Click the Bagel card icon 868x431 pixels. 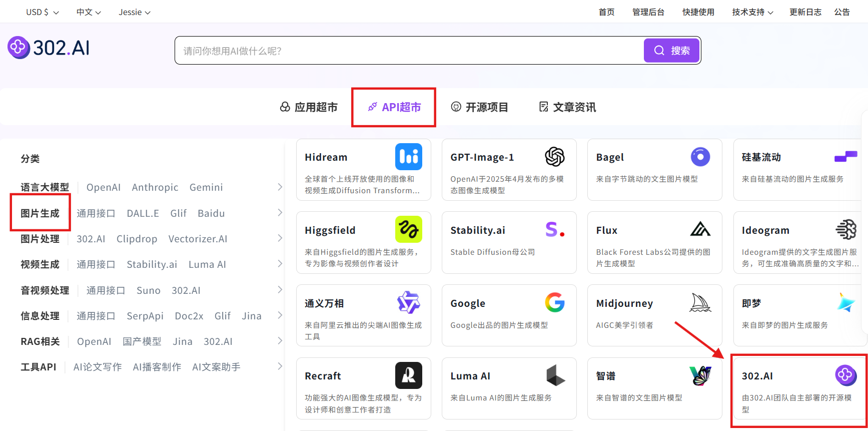(700, 157)
